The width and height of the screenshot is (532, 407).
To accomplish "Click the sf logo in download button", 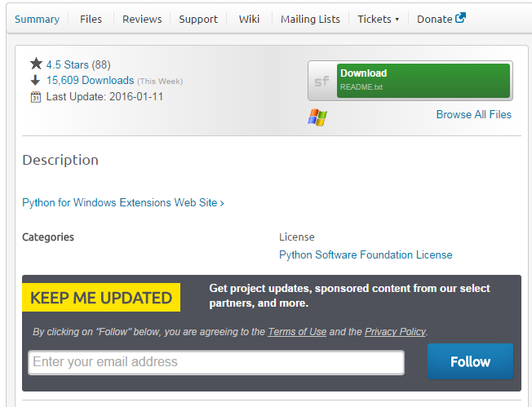I will (x=321, y=81).
